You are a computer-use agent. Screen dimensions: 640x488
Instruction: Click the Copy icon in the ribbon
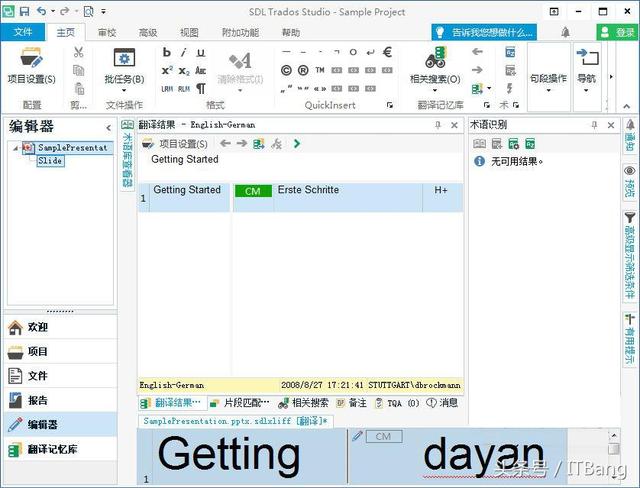[x=78, y=70]
